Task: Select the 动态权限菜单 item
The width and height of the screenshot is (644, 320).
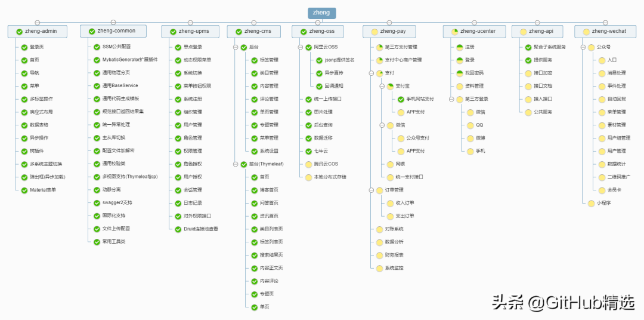Action: click(x=193, y=60)
